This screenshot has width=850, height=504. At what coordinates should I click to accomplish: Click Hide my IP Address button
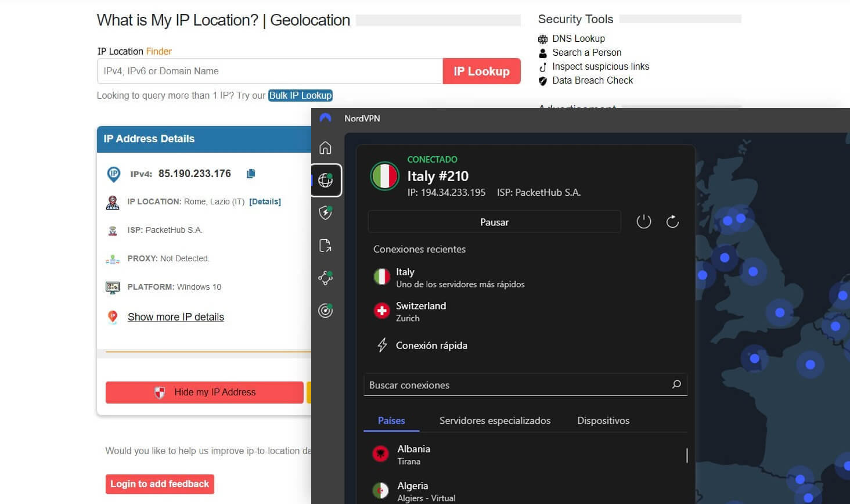pos(204,393)
